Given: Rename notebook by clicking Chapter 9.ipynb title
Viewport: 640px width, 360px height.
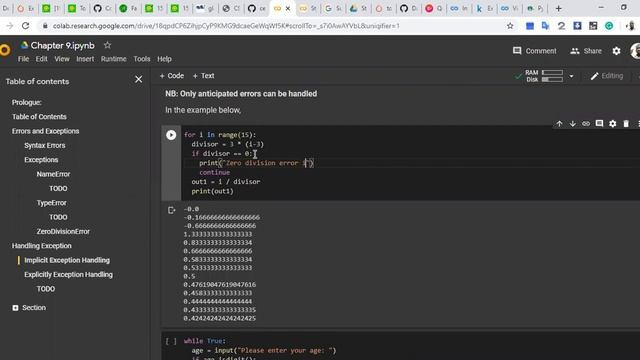Looking at the screenshot, I should 62,45.
